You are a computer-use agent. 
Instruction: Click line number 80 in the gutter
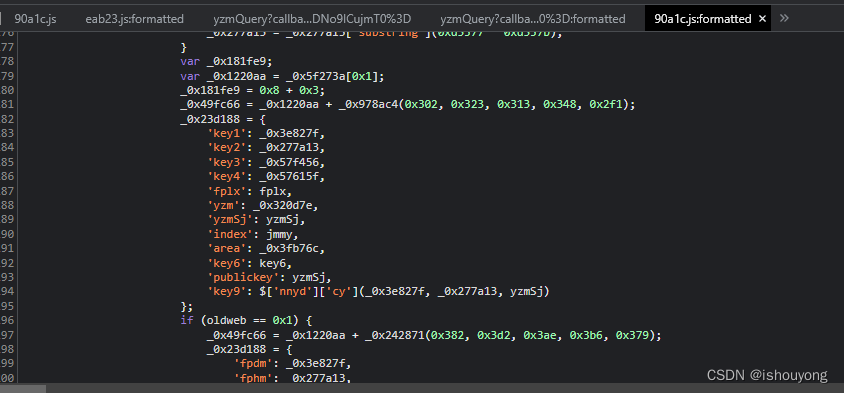6,90
